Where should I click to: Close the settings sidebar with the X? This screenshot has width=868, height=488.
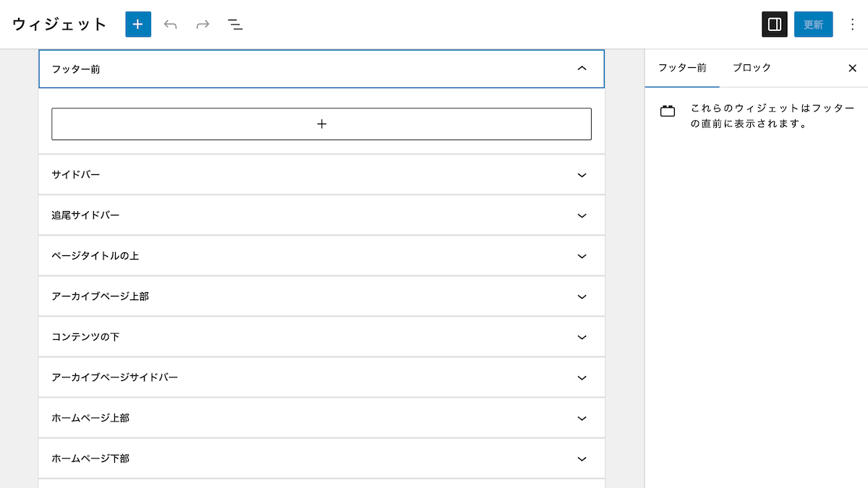852,68
